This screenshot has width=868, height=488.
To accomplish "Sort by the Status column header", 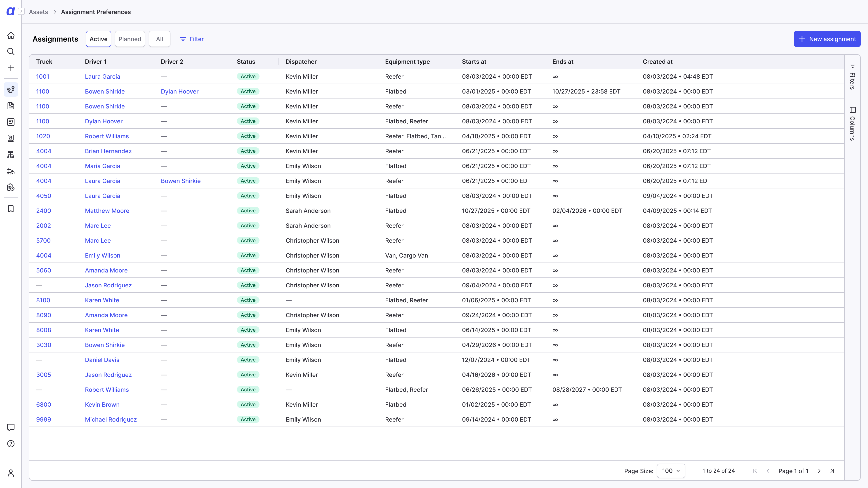I will (246, 62).
